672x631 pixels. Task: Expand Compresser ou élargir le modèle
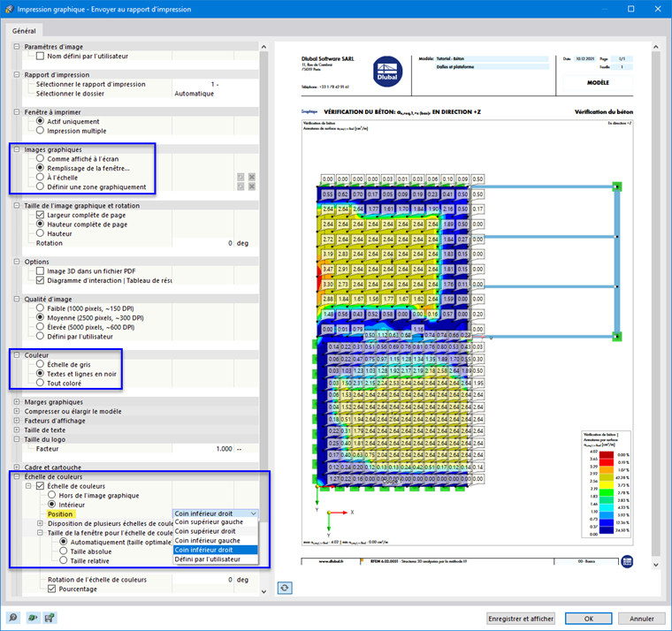[16, 411]
